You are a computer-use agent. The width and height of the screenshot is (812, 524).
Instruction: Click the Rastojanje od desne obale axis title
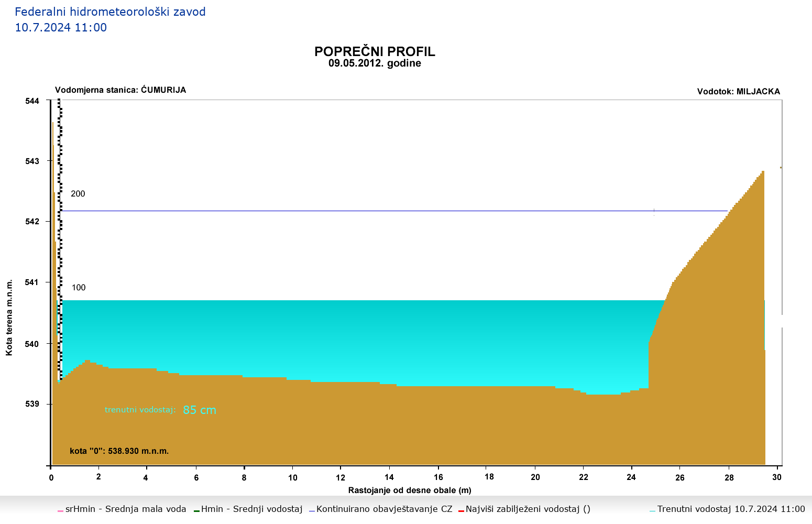tap(410, 491)
